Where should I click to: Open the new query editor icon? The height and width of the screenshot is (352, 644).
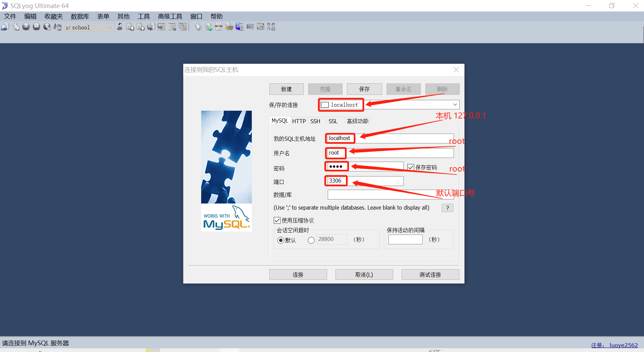point(16,27)
